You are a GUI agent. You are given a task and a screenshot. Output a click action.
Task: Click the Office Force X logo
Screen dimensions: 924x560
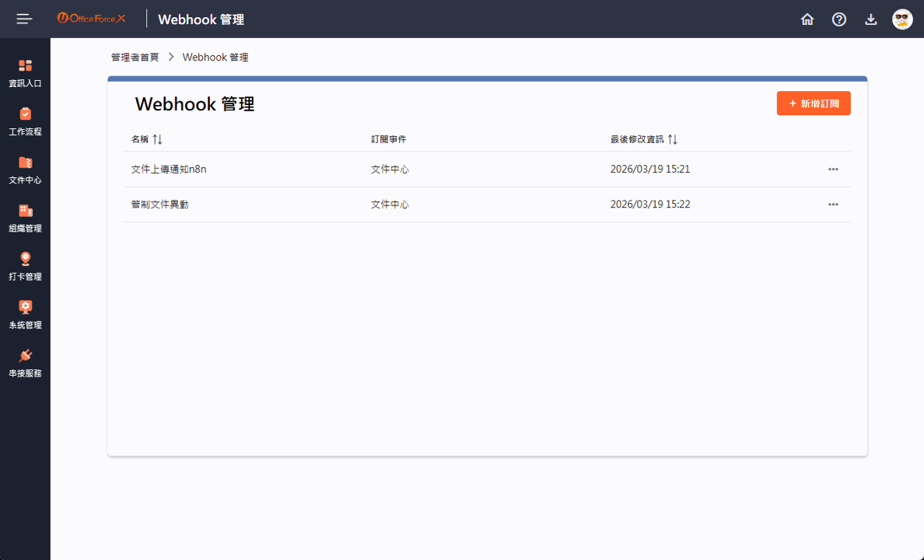[x=91, y=19]
